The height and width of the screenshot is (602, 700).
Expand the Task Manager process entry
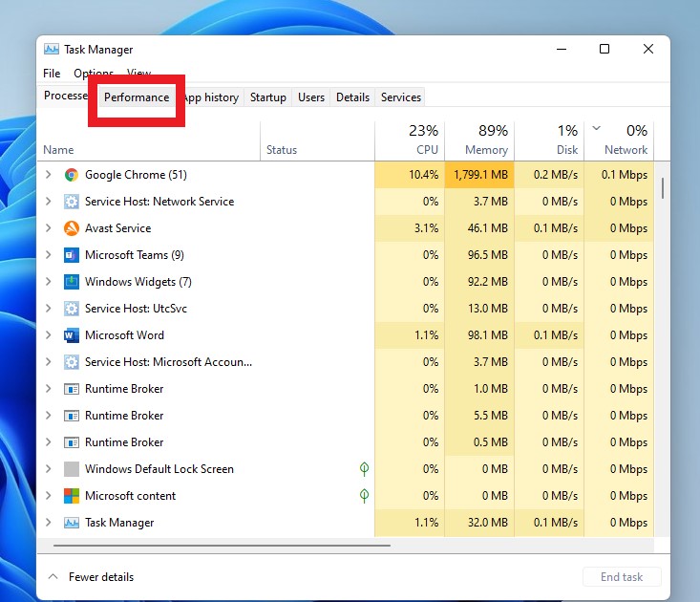48,523
